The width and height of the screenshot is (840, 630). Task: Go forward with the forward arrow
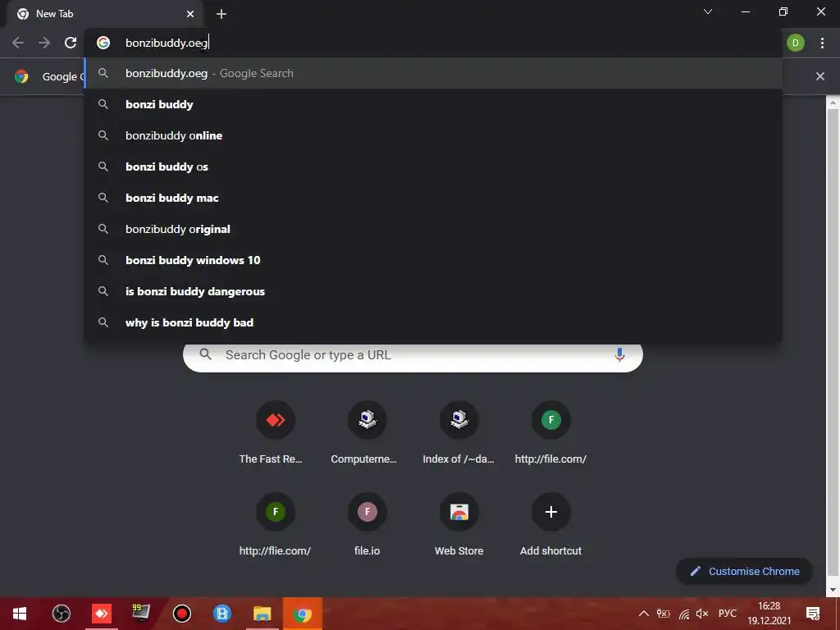coord(44,43)
